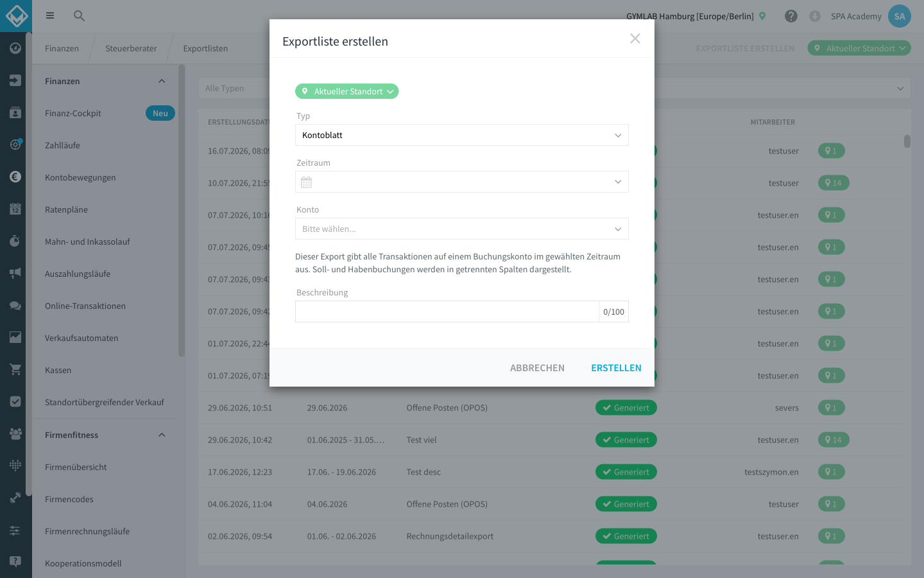Screen dimensions: 924x578
Task: Open the chat bubbles sidebar icon
Action: point(15,305)
